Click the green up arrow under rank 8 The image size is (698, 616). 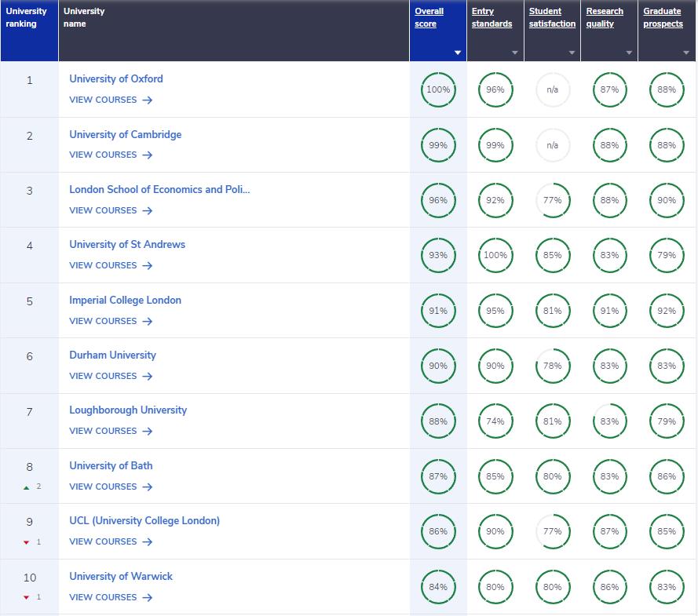[x=26, y=487]
